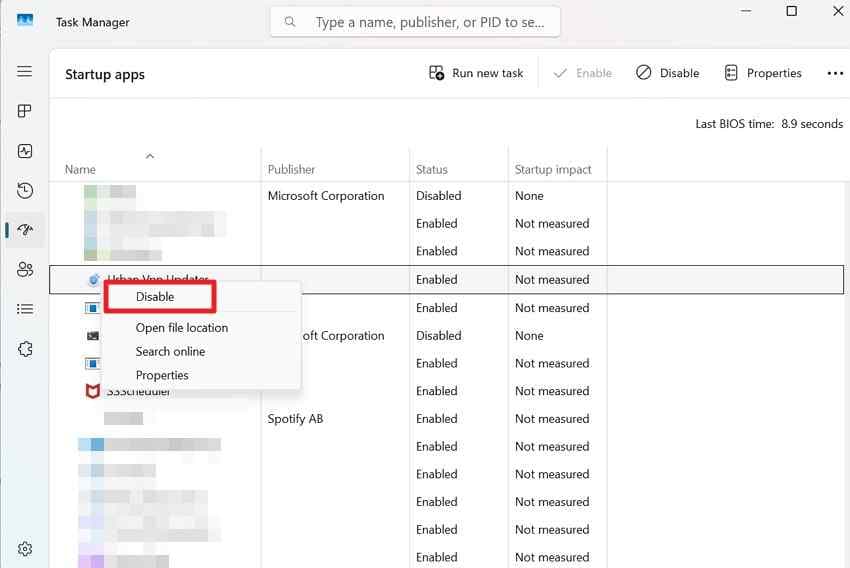Open the Services page icon

(25, 349)
